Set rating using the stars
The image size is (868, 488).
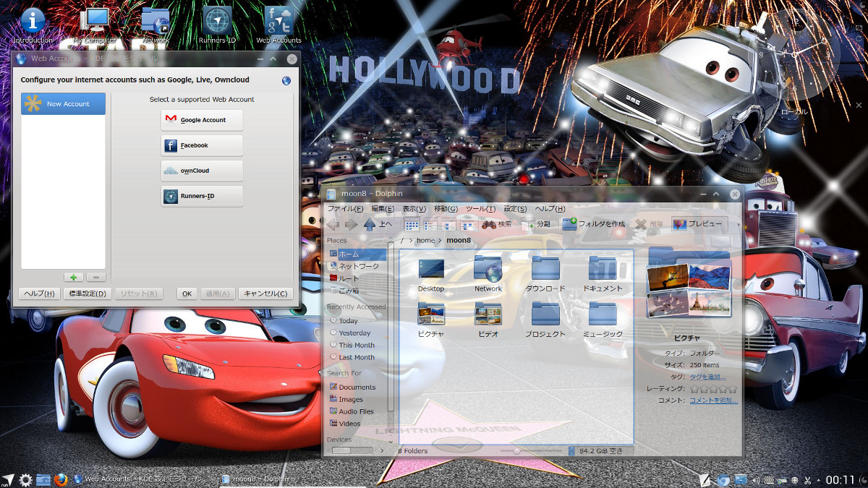[712, 388]
